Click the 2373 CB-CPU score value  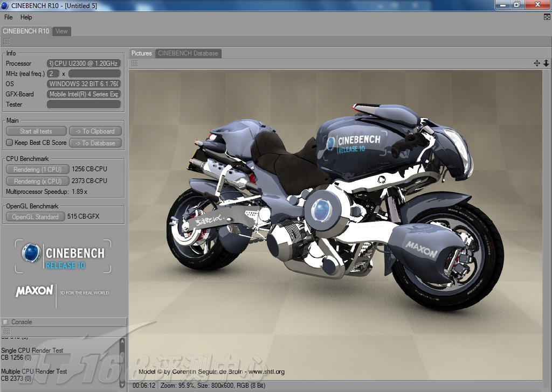89,181
